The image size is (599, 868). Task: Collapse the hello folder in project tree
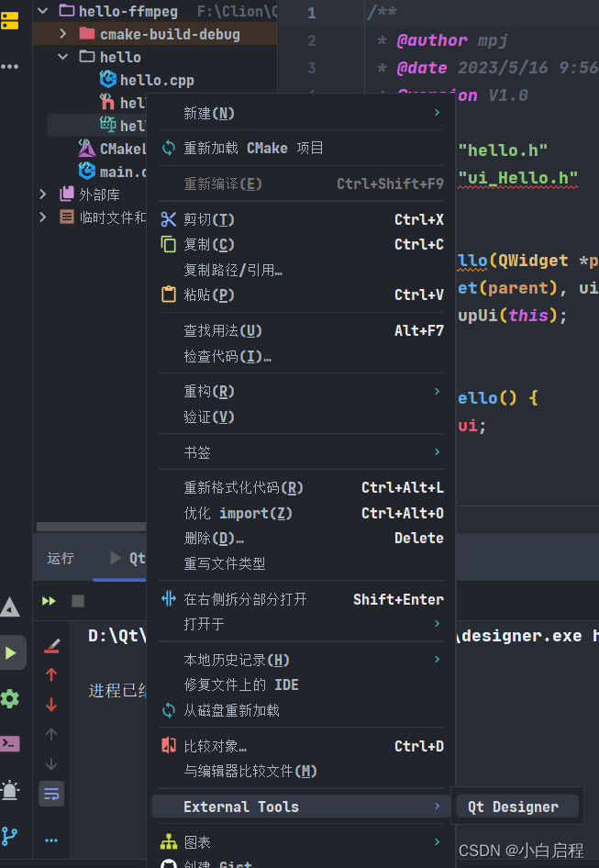[x=61, y=56]
